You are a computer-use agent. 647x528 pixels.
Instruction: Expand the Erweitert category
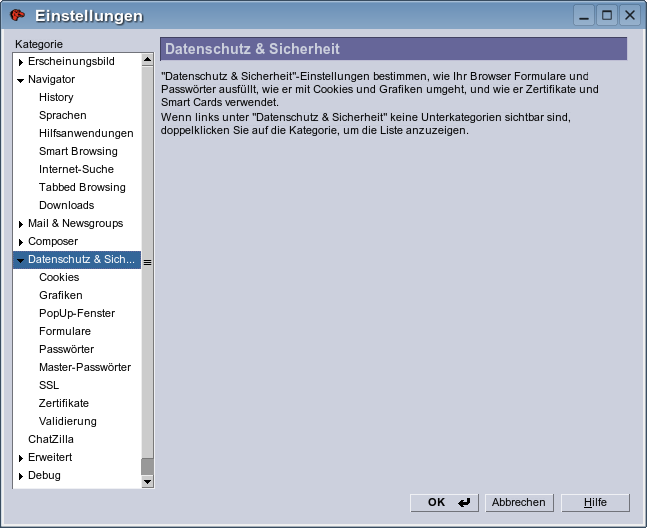coord(21,458)
